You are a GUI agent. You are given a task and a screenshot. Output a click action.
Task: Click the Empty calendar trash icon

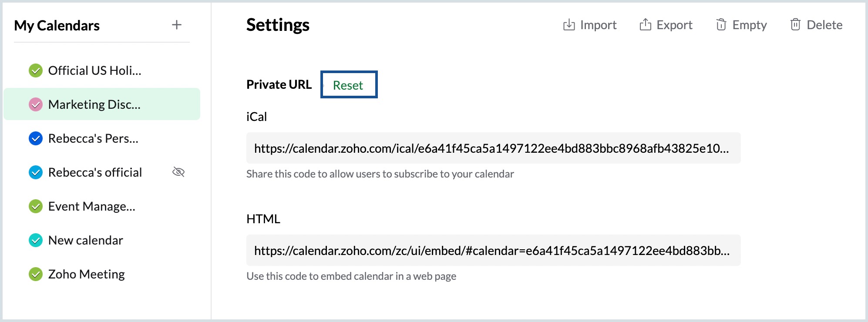tap(721, 25)
